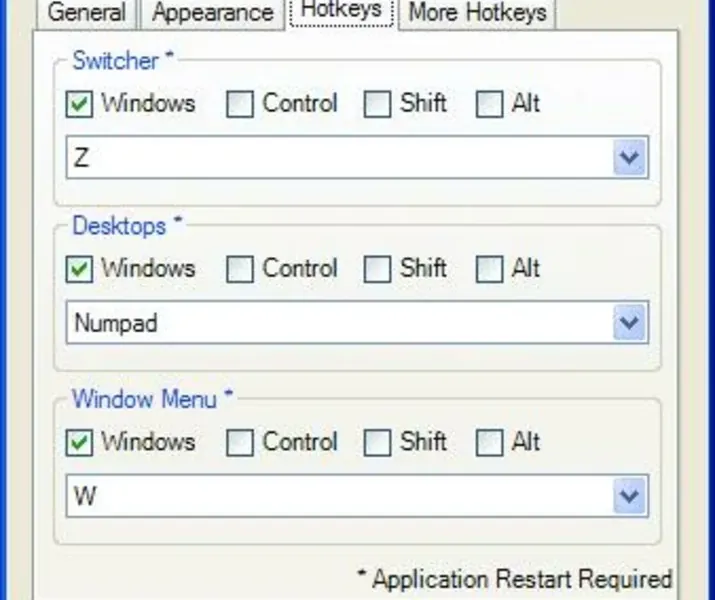The height and width of the screenshot is (600, 715).
Task: Click the Switcher key field showing Z
Action: [340, 158]
